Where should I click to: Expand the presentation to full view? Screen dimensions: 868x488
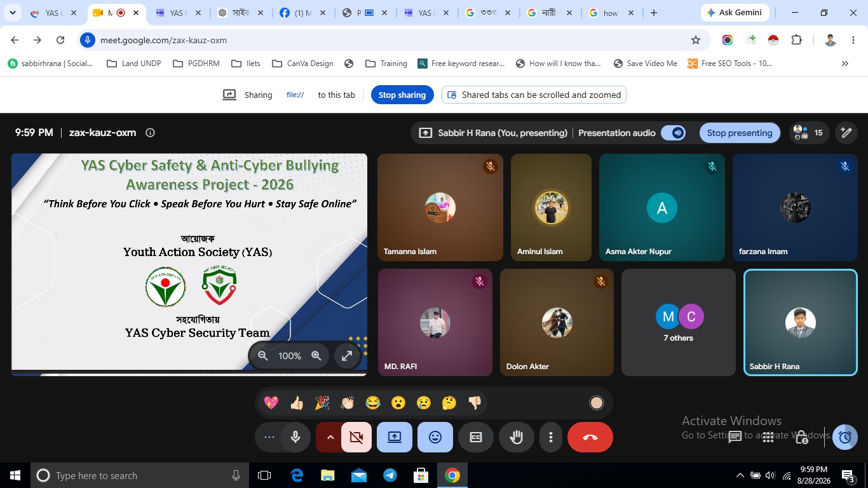click(347, 356)
